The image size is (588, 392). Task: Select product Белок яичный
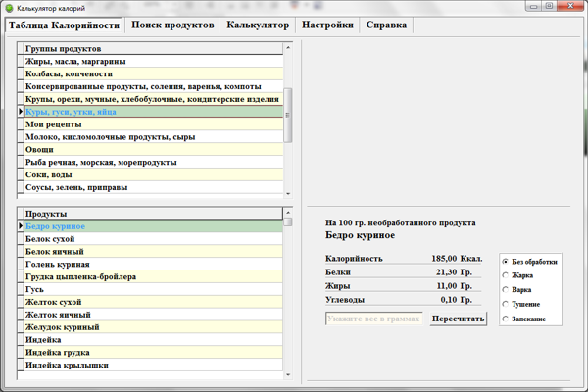(x=154, y=252)
